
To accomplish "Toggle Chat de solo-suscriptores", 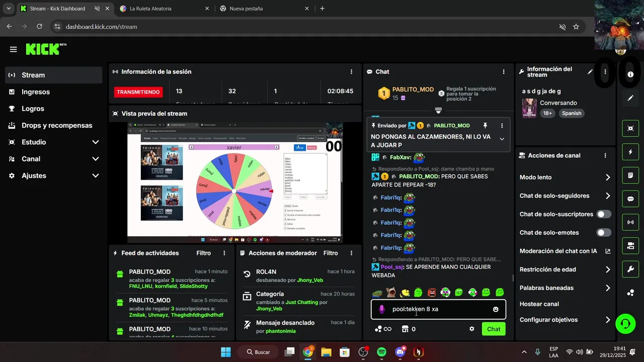I will click(604, 214).
